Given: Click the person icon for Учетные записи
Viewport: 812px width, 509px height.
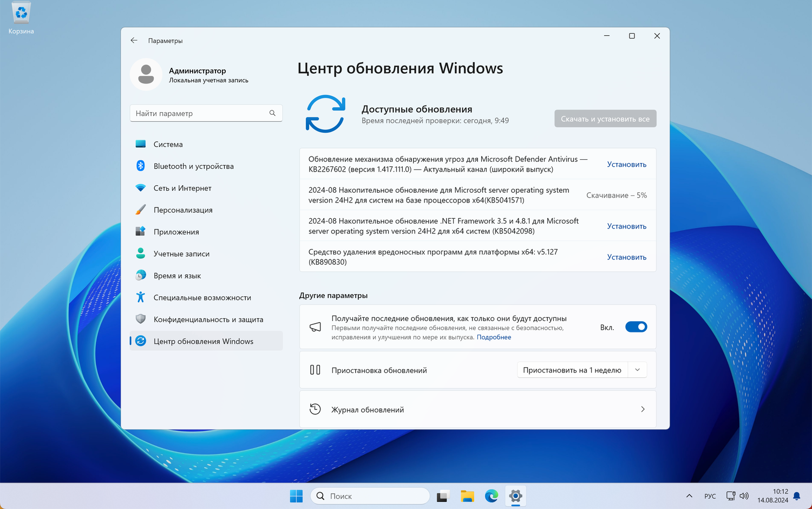Looking at the screenshot, I should 141,253.
